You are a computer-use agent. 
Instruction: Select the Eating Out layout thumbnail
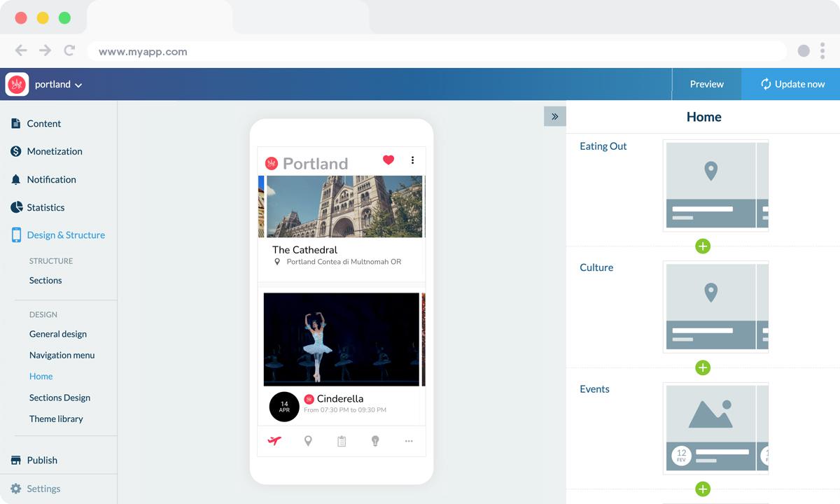tap(715, 185)
